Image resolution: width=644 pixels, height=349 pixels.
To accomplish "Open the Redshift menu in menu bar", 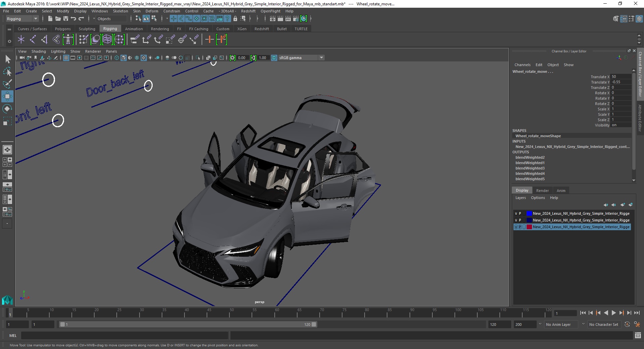I will [x=248, y=11].
